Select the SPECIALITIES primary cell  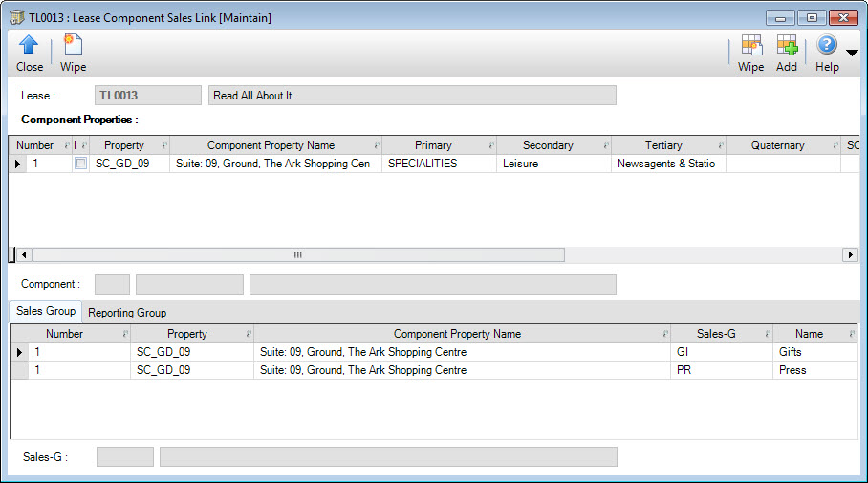(439, 164)
